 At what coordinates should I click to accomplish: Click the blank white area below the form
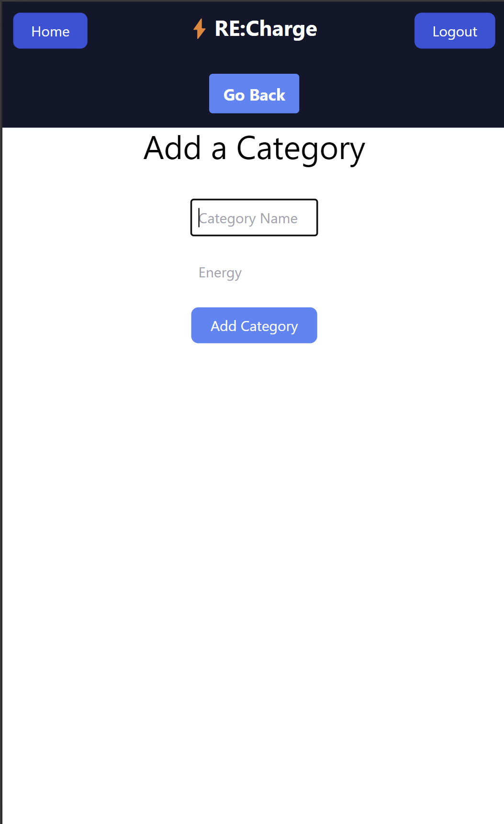click(x=254, y=575)
